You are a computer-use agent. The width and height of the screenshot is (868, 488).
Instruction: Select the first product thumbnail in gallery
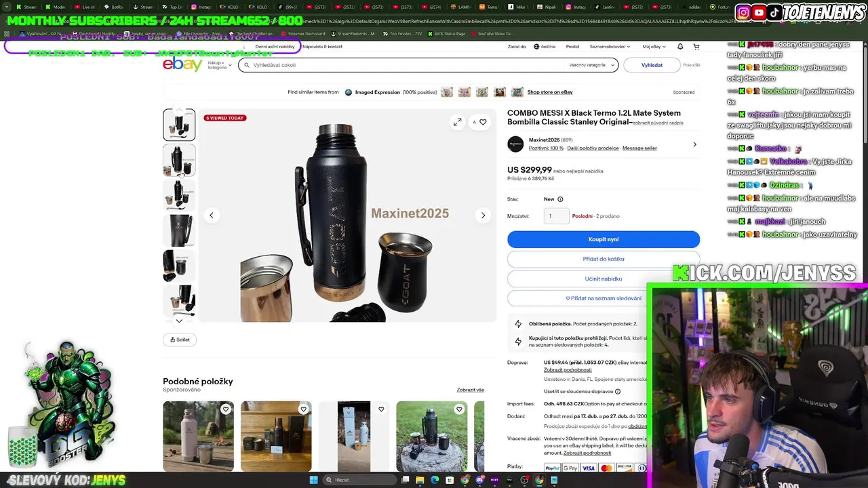[179, 125]
